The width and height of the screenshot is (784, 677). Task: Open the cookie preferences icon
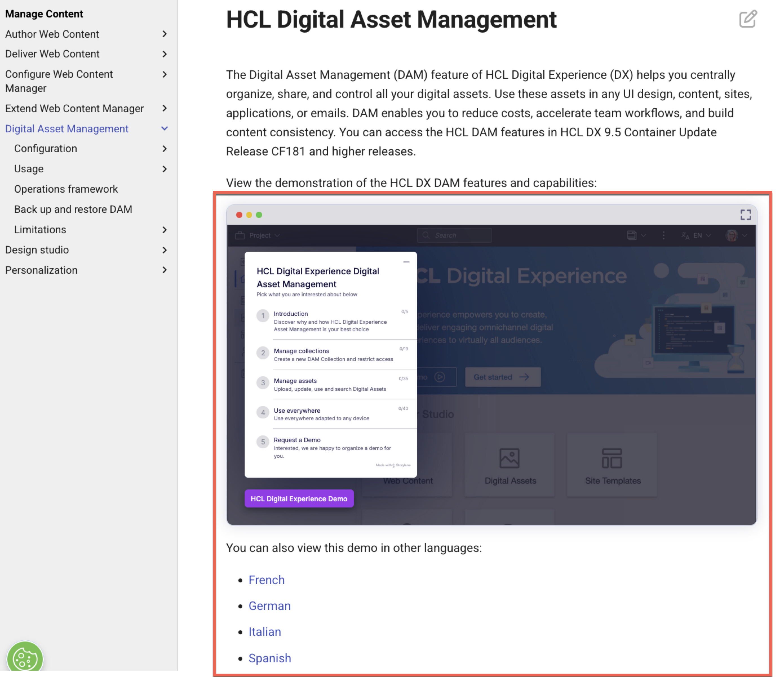(25, 659)
